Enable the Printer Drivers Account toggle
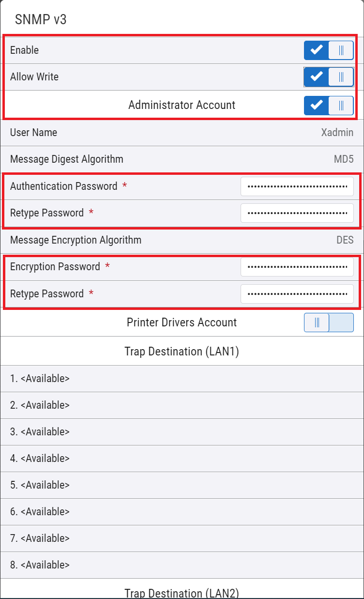364x599 pixels. pos(329,323)
